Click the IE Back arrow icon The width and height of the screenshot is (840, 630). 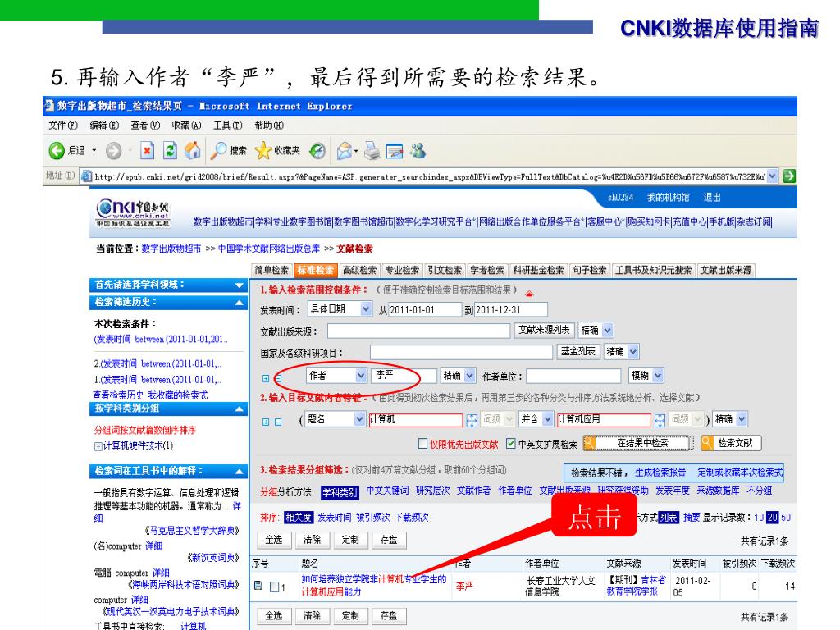[x=57, y=151]
